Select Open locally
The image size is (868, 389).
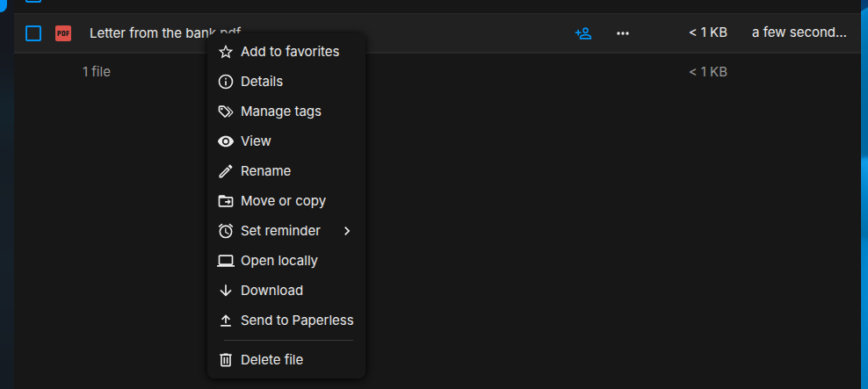coord(286,261)
